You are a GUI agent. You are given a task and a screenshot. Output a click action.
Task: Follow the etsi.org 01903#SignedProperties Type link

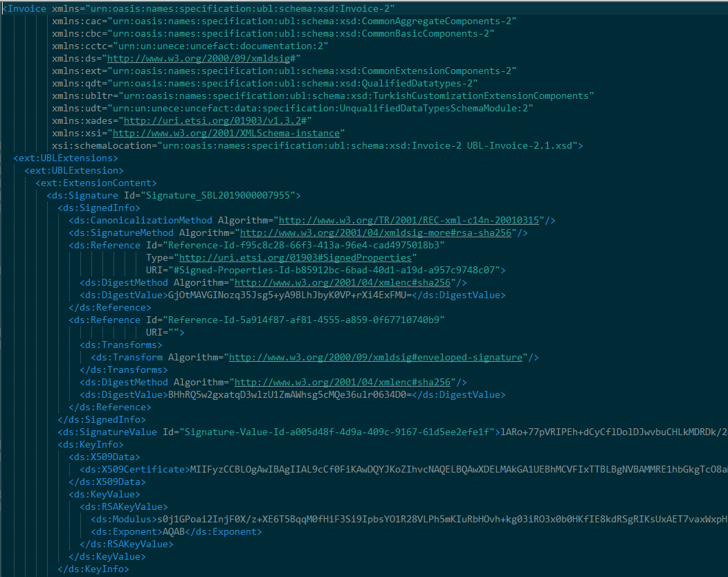point(298,257)
